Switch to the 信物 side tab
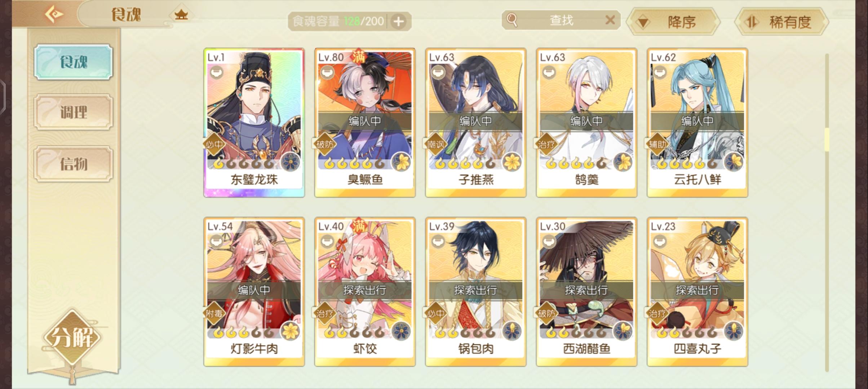868x389 pixels. point(74,164)
